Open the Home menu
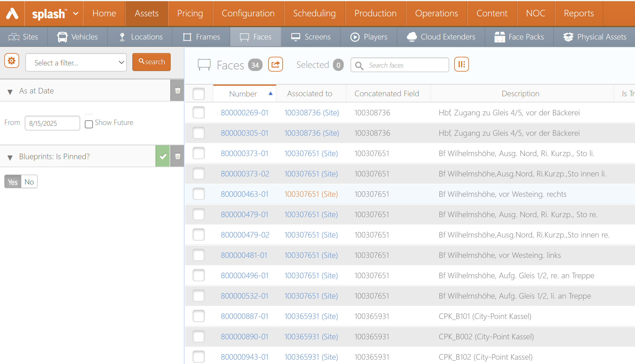Screen dimensions: 635x364 [x=104, y=13]
